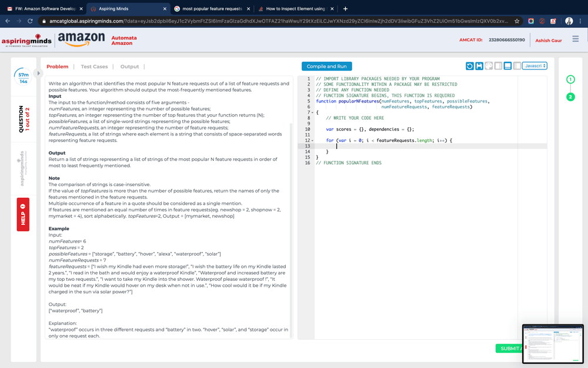
Task: Click the reset code icon in editor toolbar
Action: pos(469,65)
